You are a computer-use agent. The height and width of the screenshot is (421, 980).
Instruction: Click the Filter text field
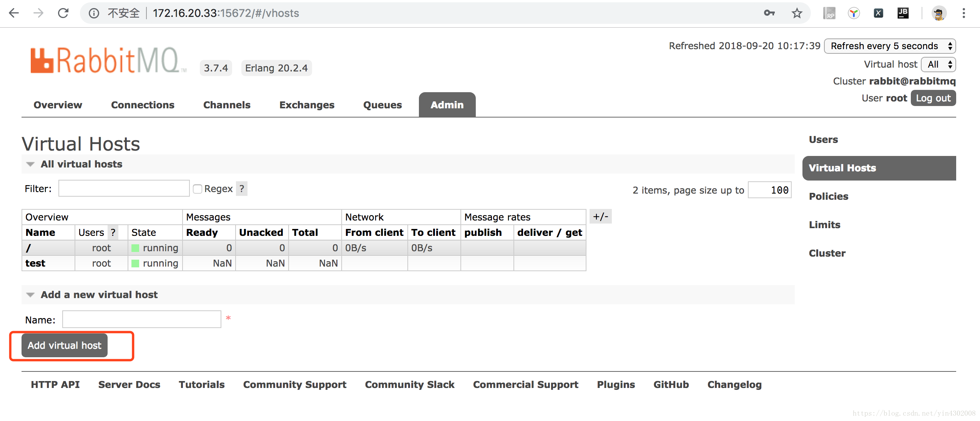[124, 189]
